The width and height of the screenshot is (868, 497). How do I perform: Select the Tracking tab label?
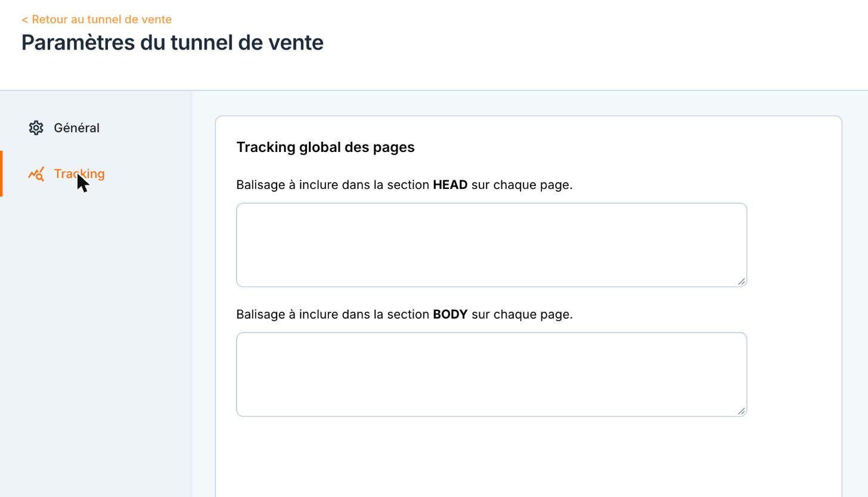pos(79,174)
